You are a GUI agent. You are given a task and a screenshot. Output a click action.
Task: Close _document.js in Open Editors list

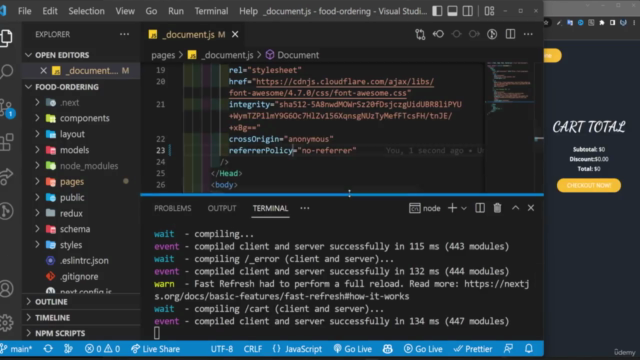tap(43, 71)
